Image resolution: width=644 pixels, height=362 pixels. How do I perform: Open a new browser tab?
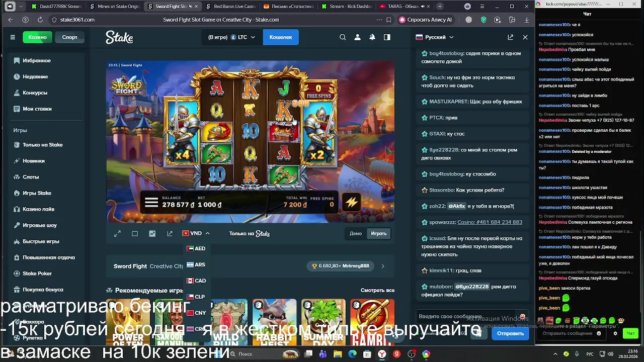440,7
